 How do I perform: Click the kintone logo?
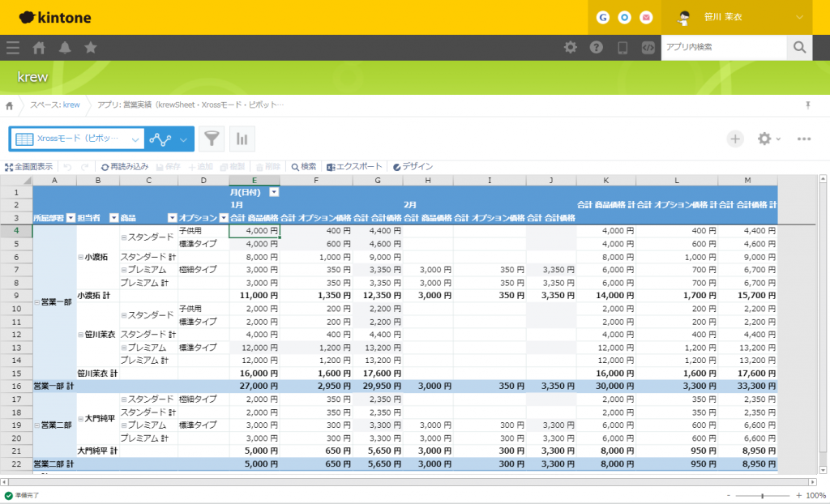click(55, 18)
